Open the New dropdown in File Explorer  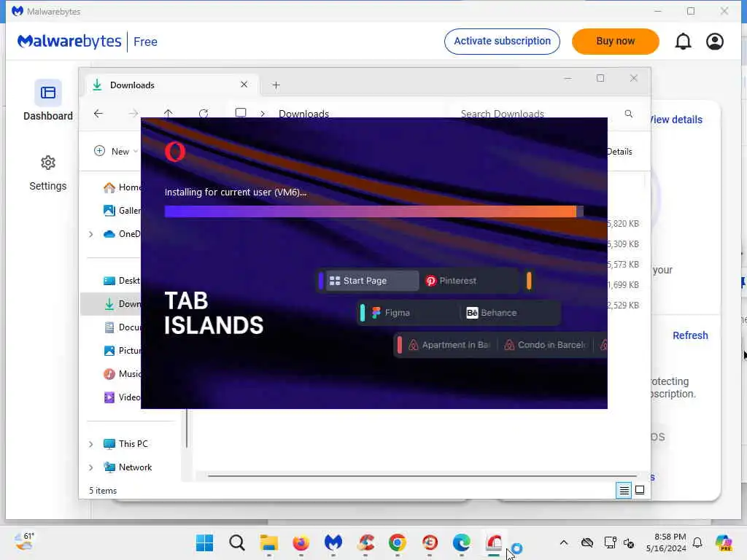(116, 151)
